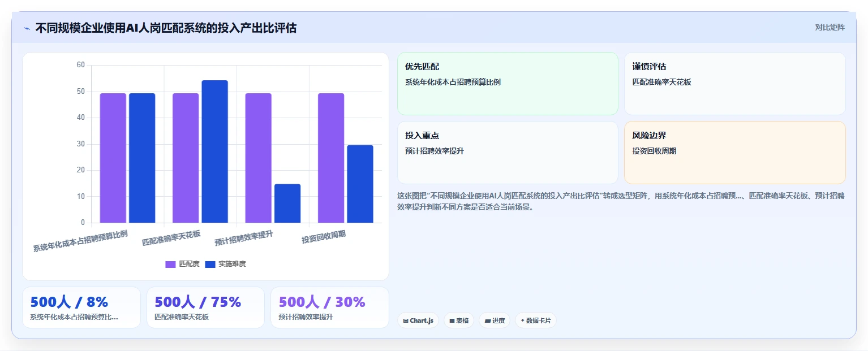Viewport: 868px width, 351px height.
Task: Select the 风险边界 matrix card
Action: [735, 153]
